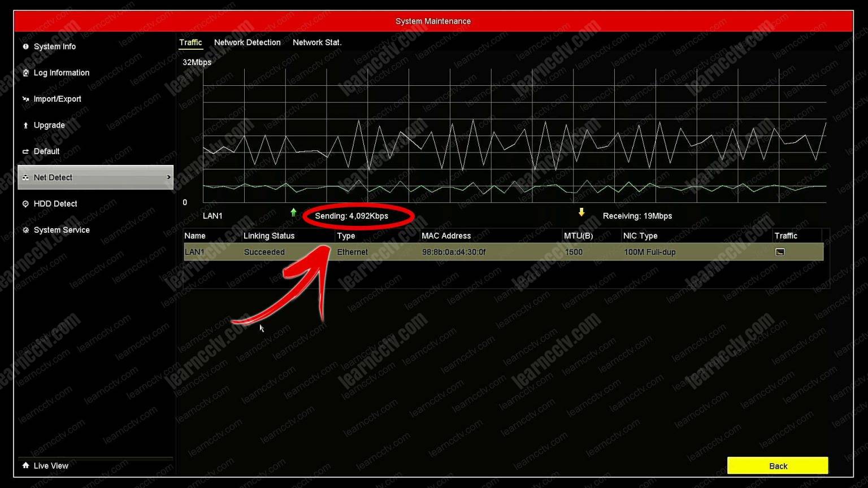
Task: Click the Live View home icon
Action: [25, 465]
